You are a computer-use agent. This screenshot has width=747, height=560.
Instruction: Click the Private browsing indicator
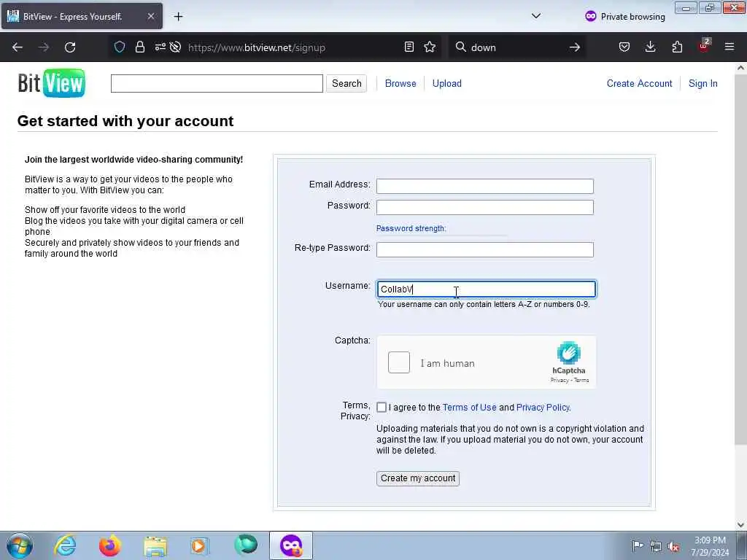click(x=625, y=16)
